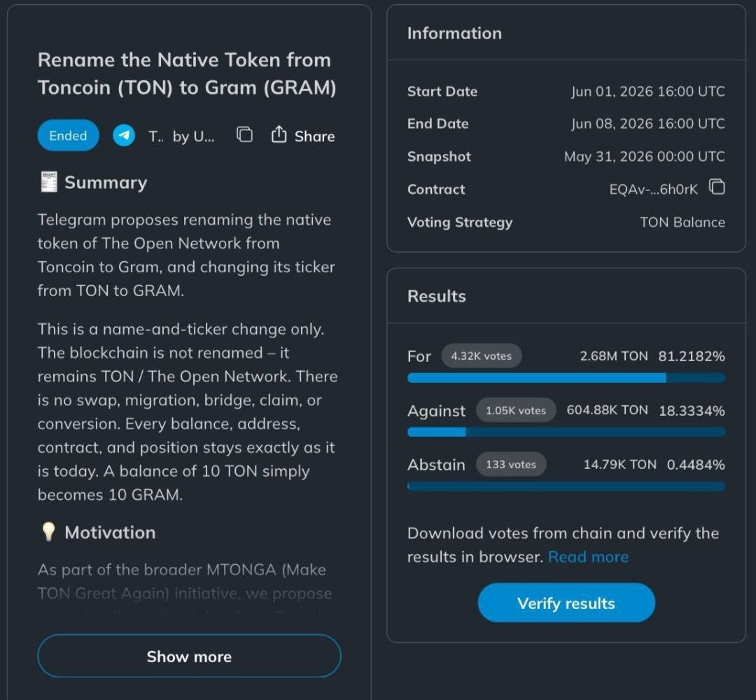Click the Motivation light bulb icon

point(48,532)
